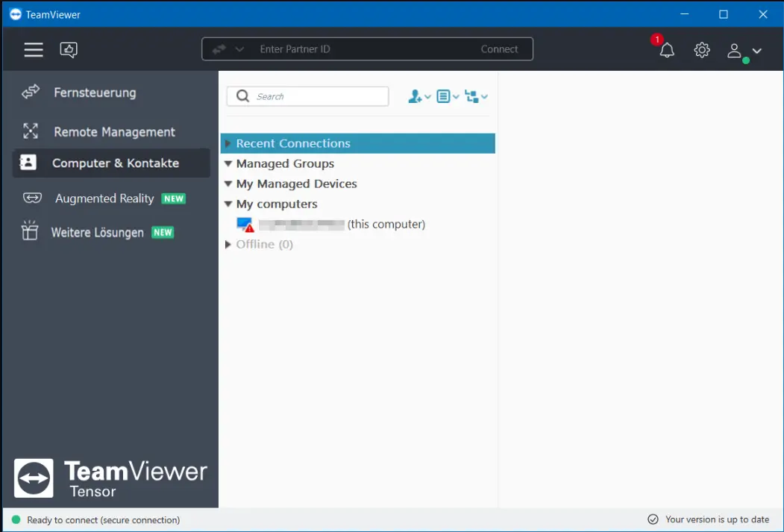
Task: Open the group structure dropdown
Action: point(476,96)
